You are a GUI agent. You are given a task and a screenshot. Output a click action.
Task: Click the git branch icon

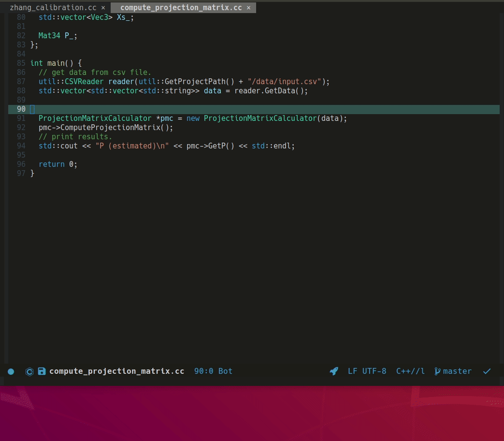pos(437,371)
